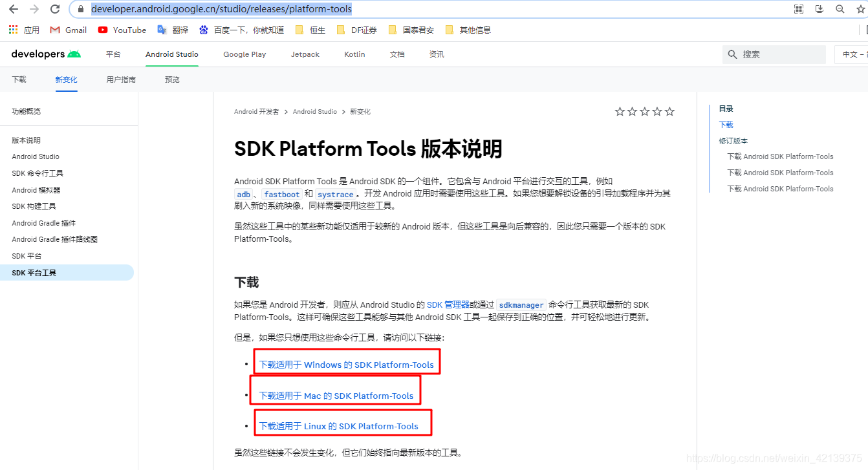Bookmark this page with the star icon
Image resolution: width=868 pixels, height=470 pixels.
coord(860,9)
